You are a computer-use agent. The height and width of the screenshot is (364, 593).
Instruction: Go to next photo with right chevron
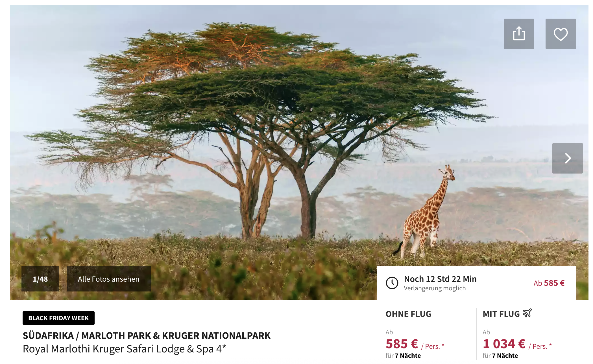[567, 158]
